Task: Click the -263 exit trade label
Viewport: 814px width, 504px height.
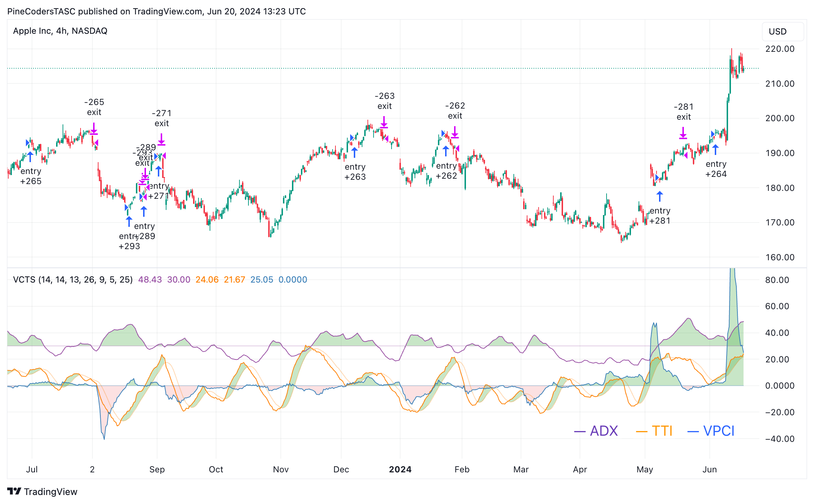Action: click(385, 101)
